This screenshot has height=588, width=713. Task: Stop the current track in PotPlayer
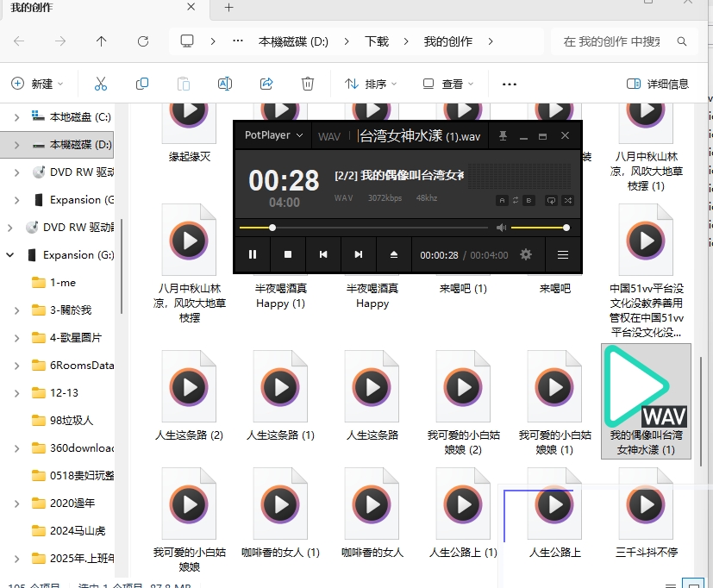288,255
